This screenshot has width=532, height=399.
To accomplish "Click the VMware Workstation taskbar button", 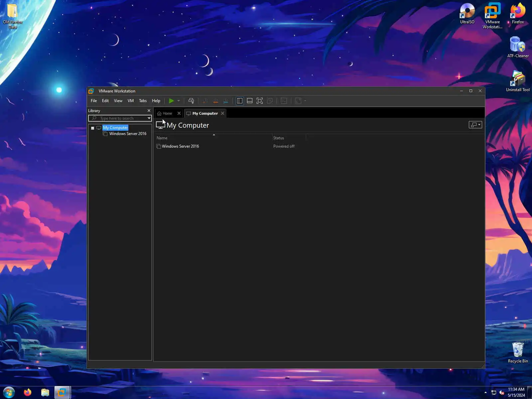I will [62, 393].
